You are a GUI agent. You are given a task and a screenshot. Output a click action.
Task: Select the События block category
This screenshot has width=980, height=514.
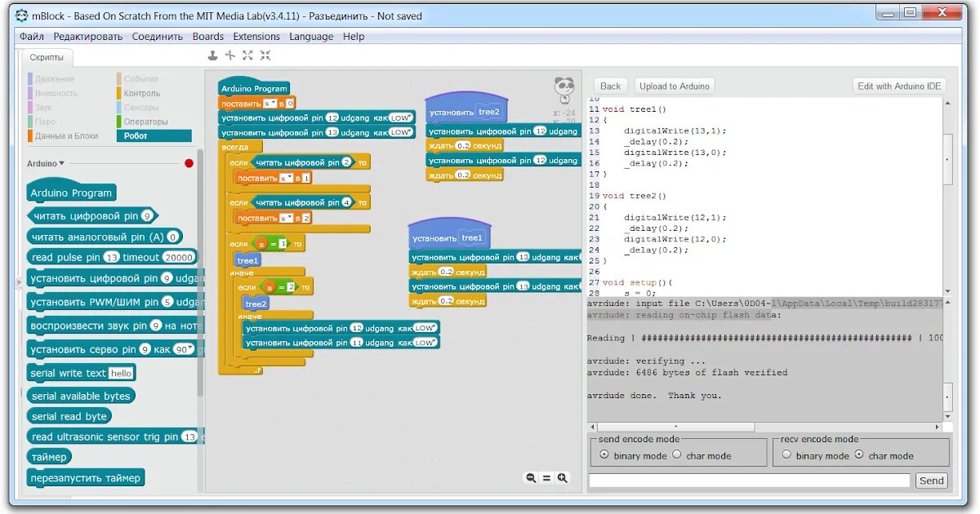click(141, 79)
